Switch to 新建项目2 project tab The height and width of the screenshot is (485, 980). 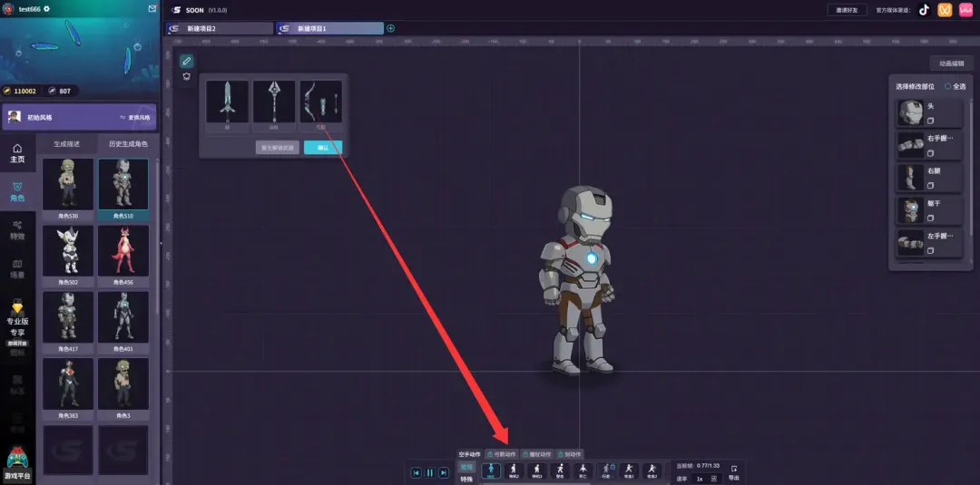[x=220, y=29]
